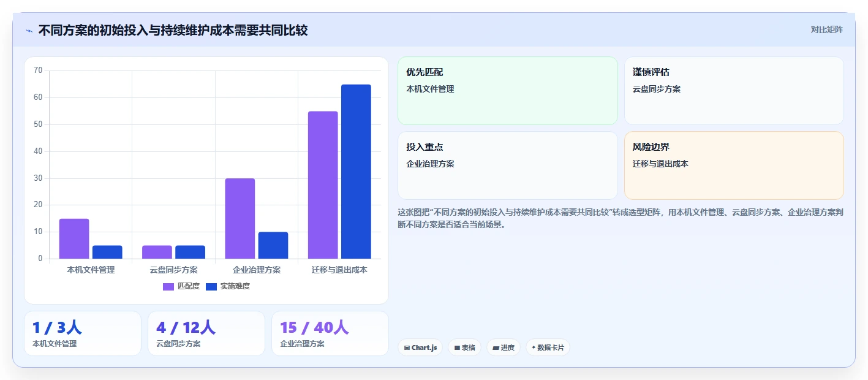Select the 优先匹配 matrix card
This screenshot has width=868, height=380.
pyautogui.click(x=508, y=91)
